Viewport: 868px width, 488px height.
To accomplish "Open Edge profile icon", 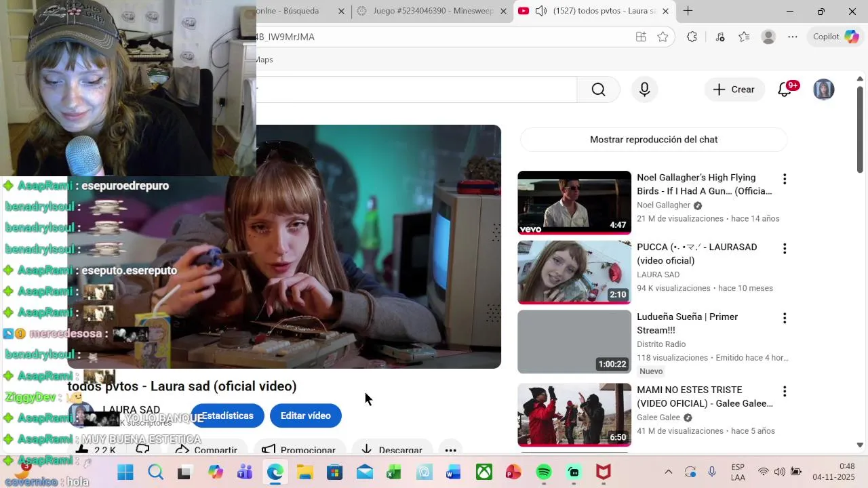I will 768,37.
